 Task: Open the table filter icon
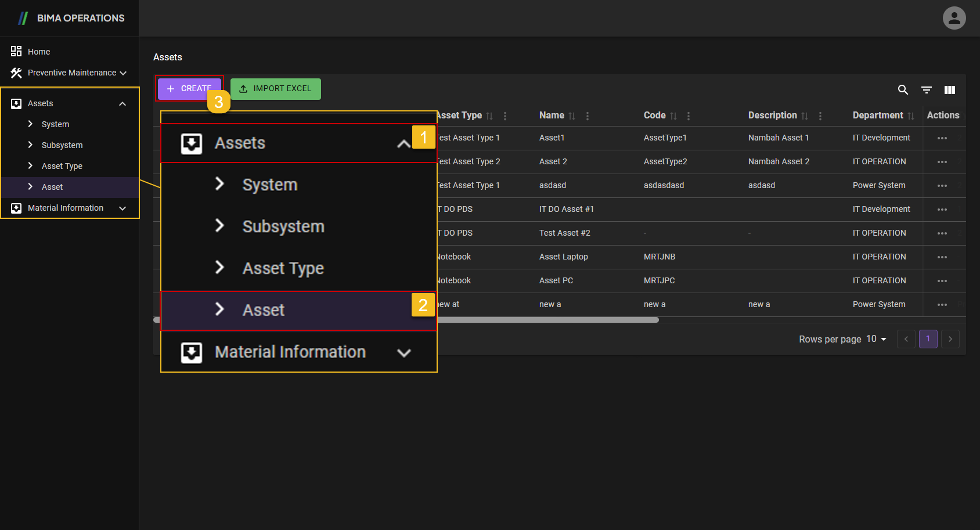click(x=926, y=89)
